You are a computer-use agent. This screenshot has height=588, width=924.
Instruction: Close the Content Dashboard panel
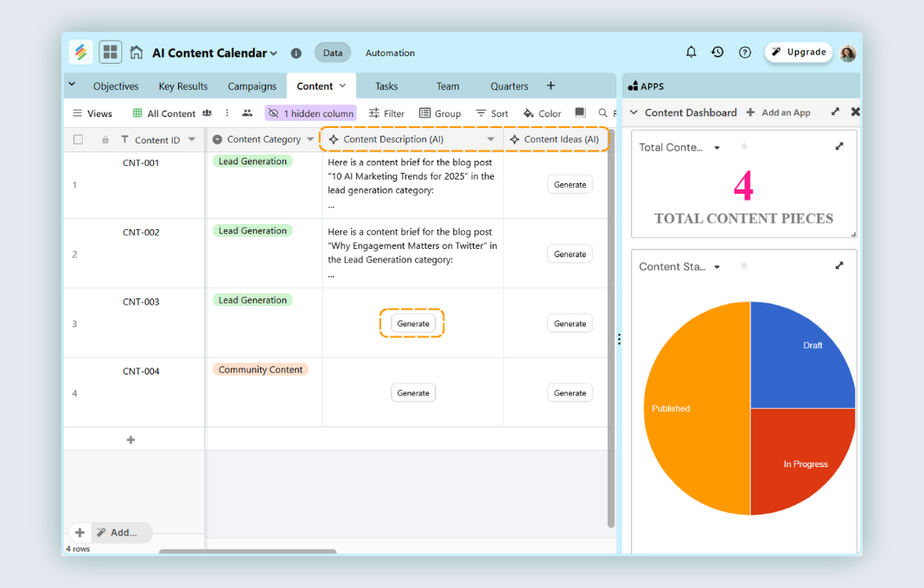(x=855, y=112)
